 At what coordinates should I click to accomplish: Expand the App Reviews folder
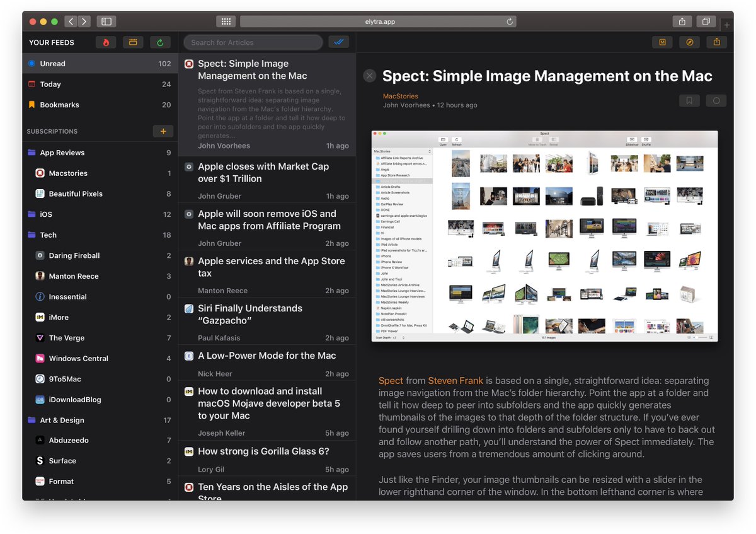click(100, 153)
